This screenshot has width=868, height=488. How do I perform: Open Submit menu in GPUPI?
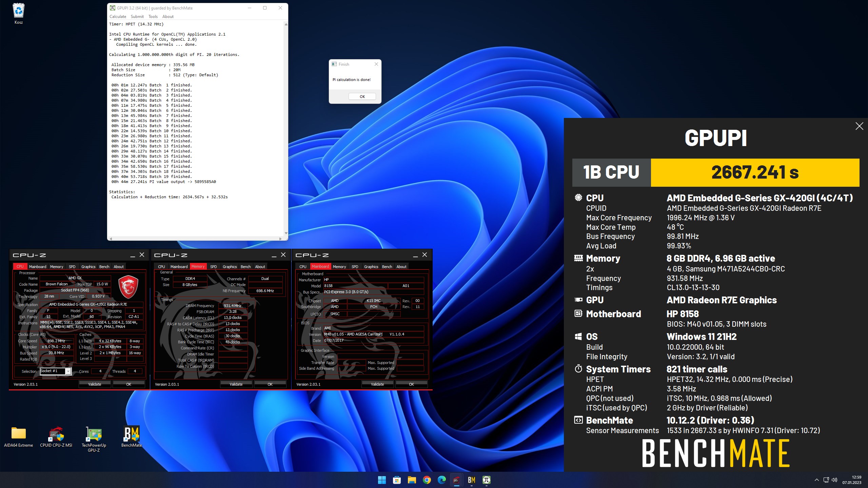[x=137, y=17]
